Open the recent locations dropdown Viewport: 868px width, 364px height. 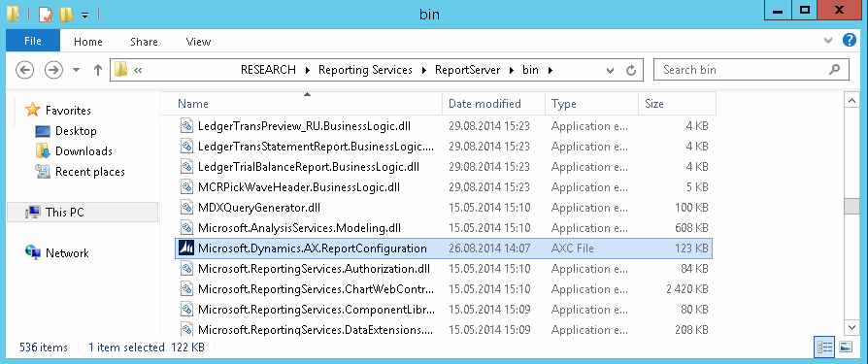coord(77,70)
